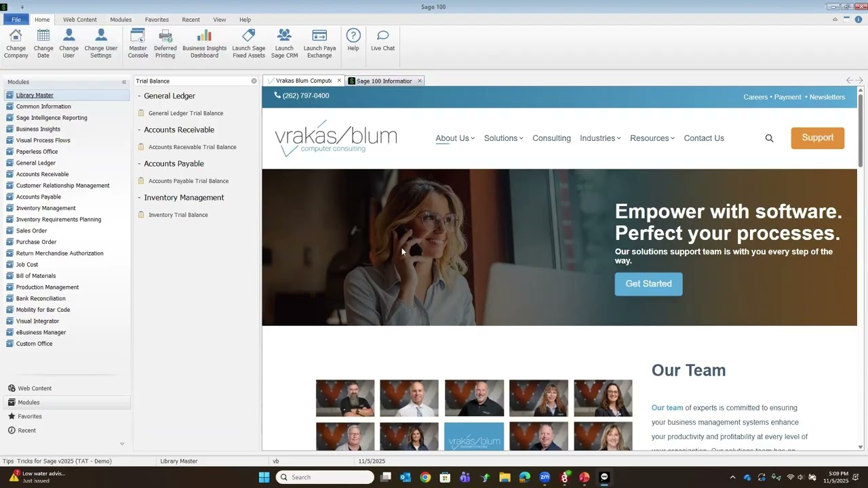Collapse the Accounts Receivable search group
The height and width of the screenshot is (488, 868).
pos(139,130)
